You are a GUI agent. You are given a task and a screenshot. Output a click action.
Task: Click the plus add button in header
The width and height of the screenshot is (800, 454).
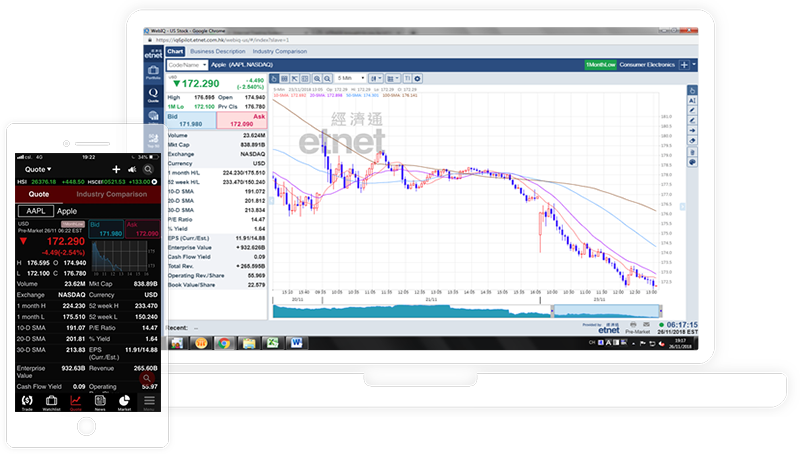pyautogui.click(x=684, y=65)
